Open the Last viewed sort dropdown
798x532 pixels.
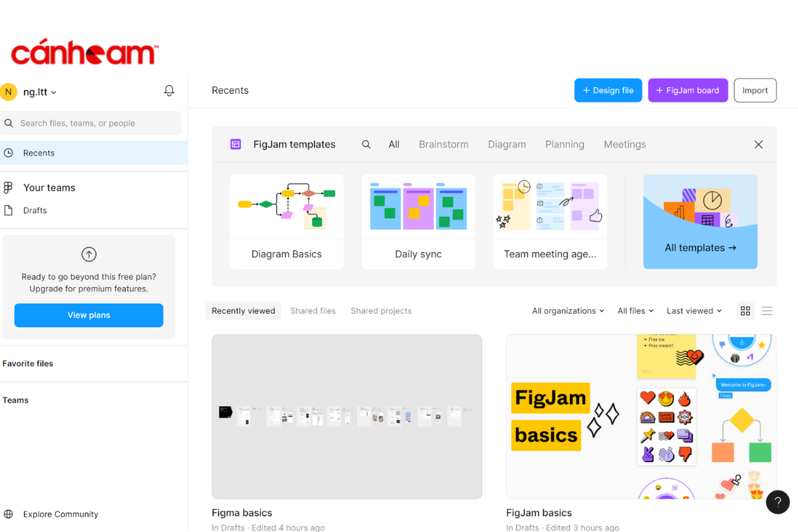(694, 311)
